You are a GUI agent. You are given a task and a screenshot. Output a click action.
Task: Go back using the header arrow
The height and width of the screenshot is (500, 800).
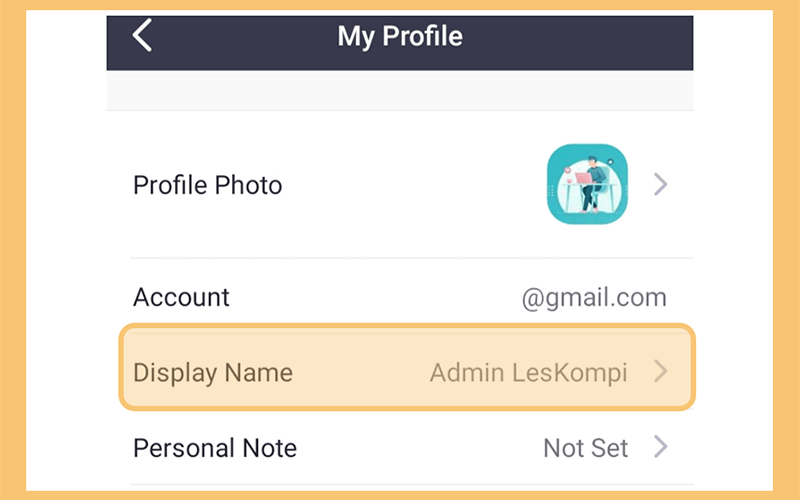tap(142, 35)
